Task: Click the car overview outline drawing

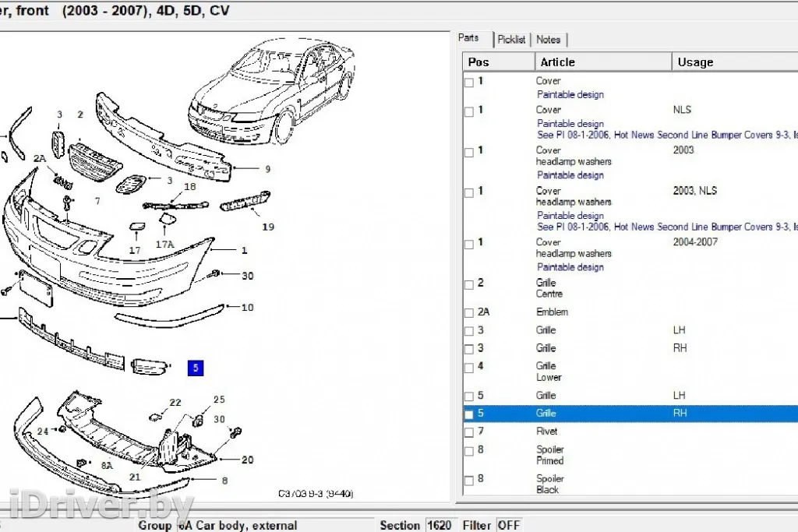Action: pos(271,93)
